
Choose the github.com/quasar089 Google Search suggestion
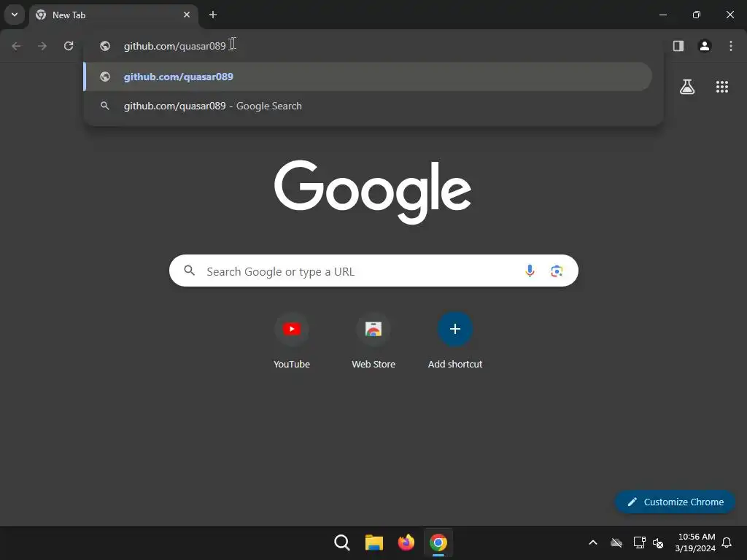[x=368, y=106]
